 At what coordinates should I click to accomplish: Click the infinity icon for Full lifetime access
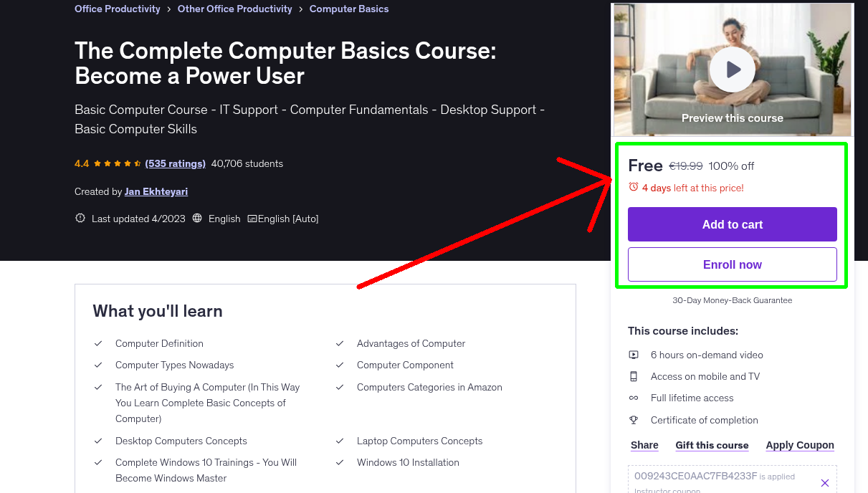tap(634, 398)
